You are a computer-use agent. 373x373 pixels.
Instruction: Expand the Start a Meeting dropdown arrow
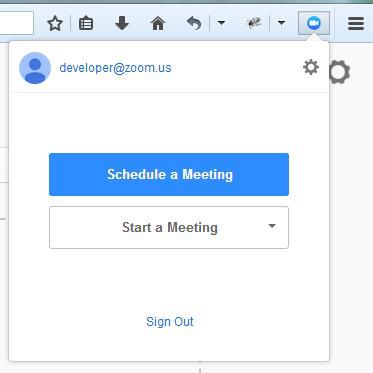pos(272,226)
